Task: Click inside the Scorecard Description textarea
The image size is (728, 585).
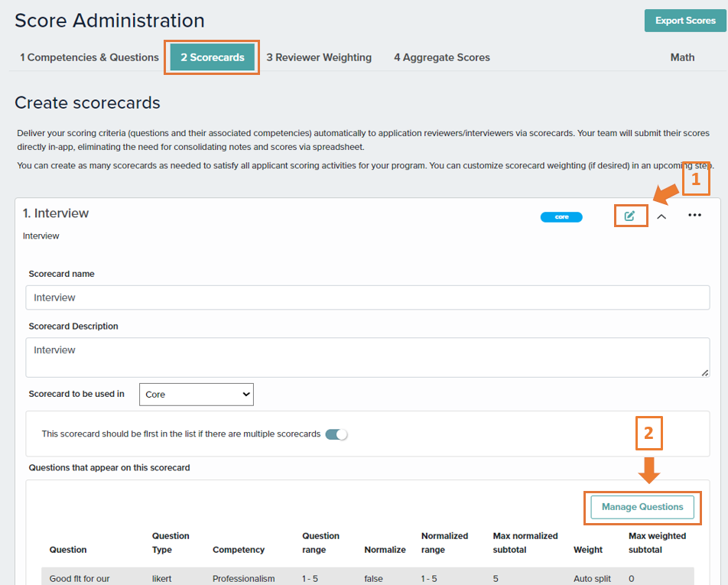Action: 367,358
